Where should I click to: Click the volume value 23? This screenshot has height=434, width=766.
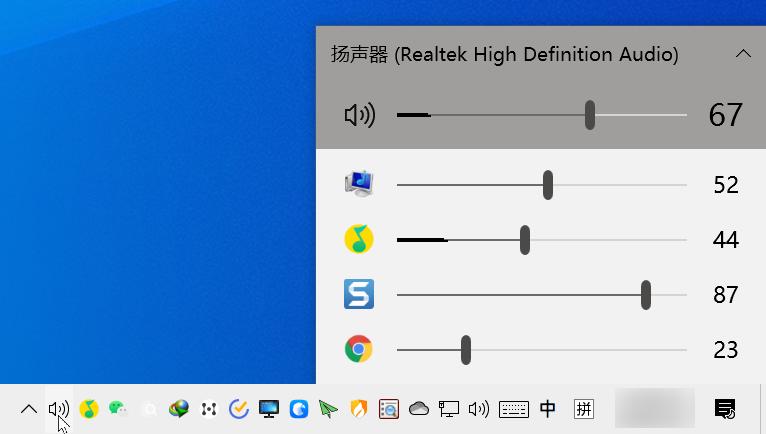726,350
